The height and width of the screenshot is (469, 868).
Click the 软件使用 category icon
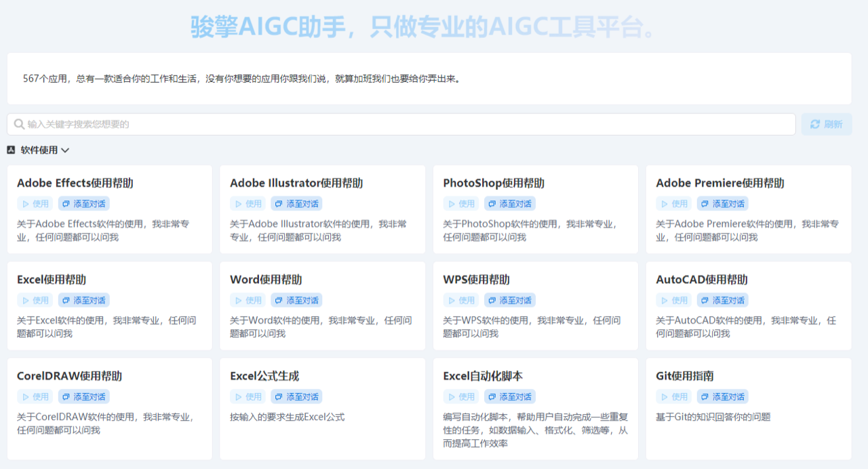tap(11, 150)
